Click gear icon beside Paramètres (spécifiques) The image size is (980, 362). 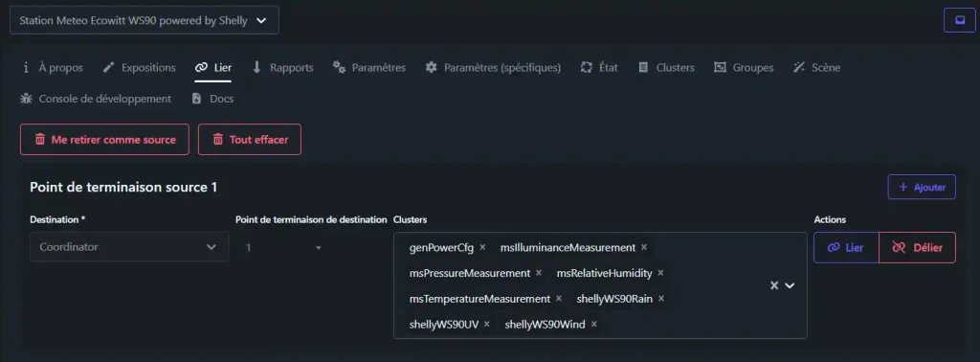pyautogui.click(x=432, y=67)
